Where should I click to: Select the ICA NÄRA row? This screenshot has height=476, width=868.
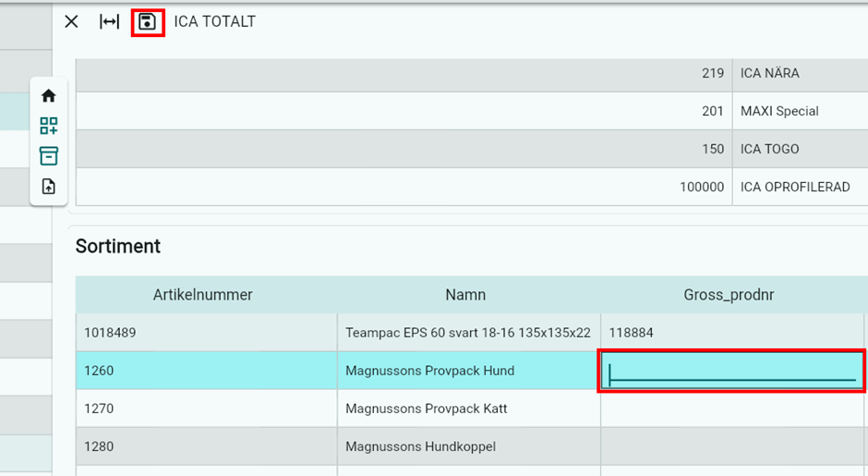pyautogui.click(x=472, y=73)
